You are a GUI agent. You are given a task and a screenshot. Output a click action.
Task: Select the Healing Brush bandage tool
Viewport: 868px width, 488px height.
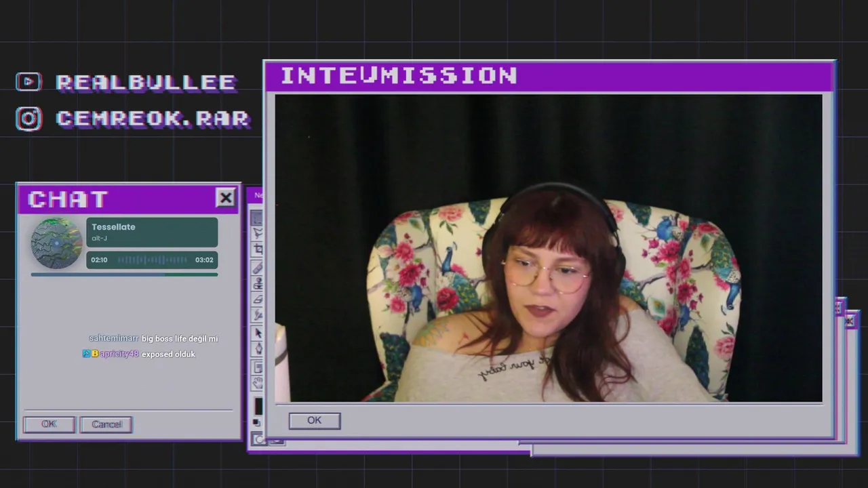[x=257, y=267]
